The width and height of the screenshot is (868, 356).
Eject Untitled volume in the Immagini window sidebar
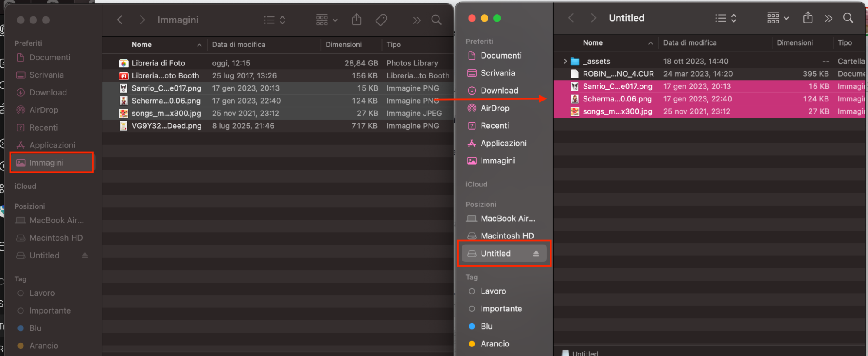pyautogui.click(x=85, y=256)
